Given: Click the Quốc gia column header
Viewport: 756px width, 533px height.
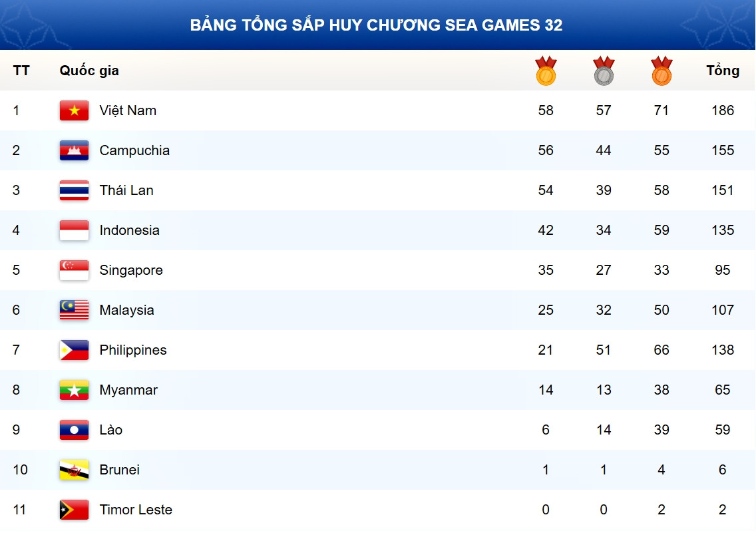Looking at the screenshot, I should tap(89, 71).
